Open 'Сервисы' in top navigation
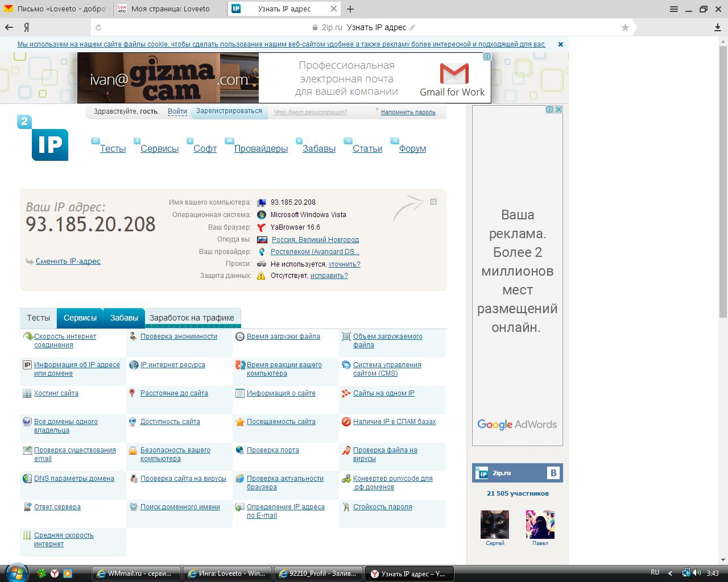Screen dimensions: 728x582 (160, 148)
